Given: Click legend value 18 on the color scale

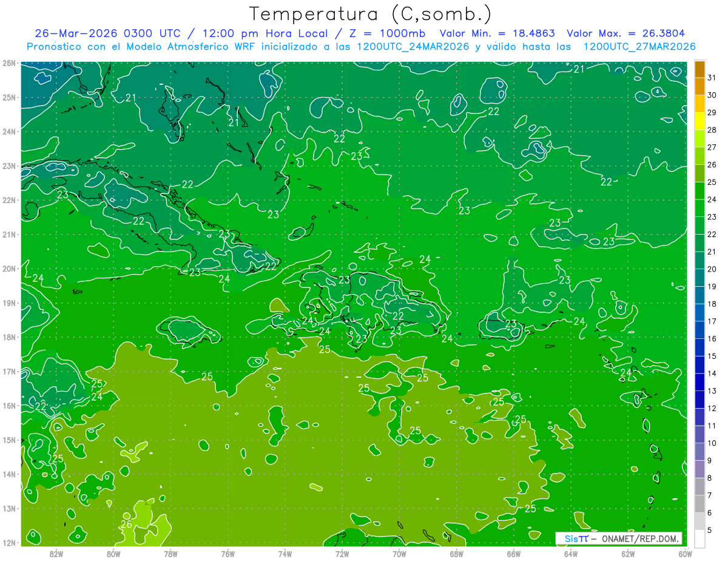Looking at the screenshot, I should pos(712,304).
